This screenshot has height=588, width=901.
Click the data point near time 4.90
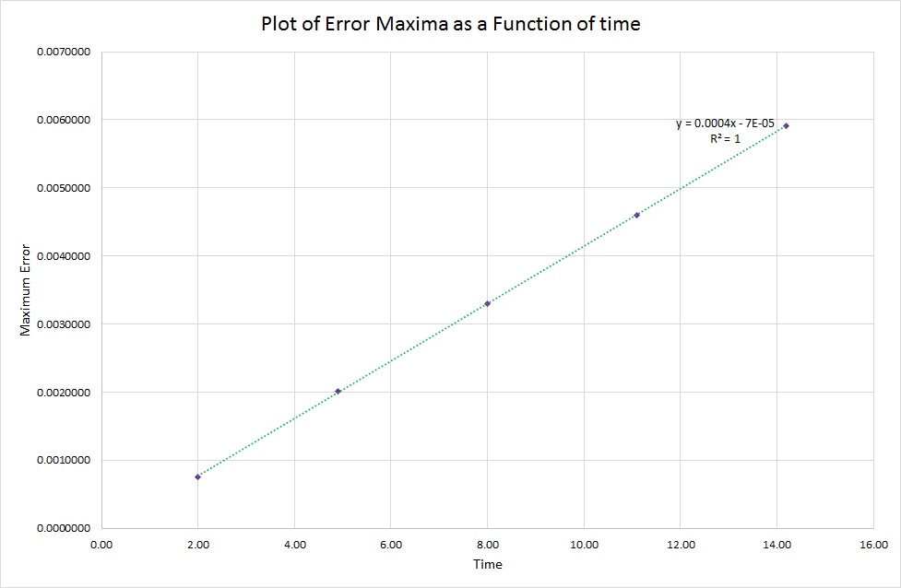click(x=338, y=392)
